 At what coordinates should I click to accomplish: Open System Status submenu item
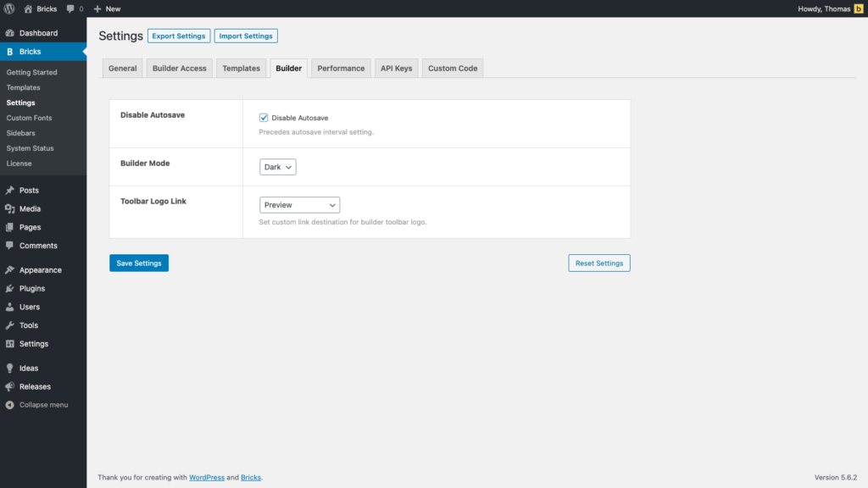click(30, 148)
